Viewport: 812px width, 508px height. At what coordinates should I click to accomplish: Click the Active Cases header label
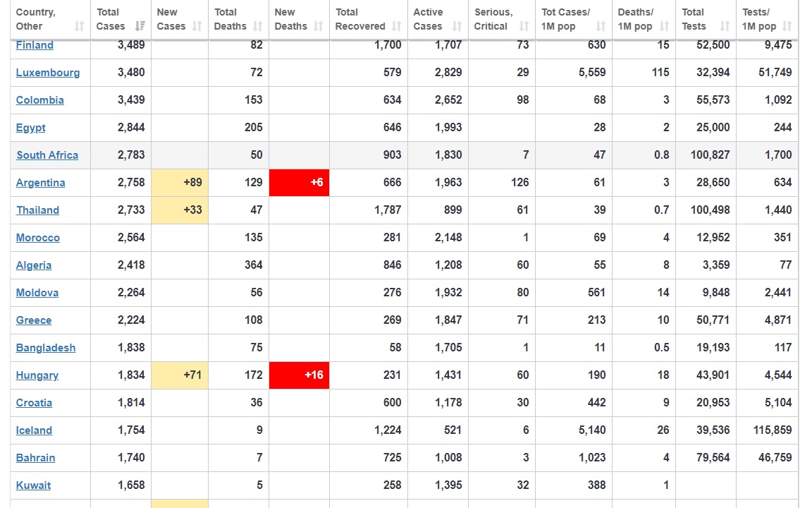428,19
